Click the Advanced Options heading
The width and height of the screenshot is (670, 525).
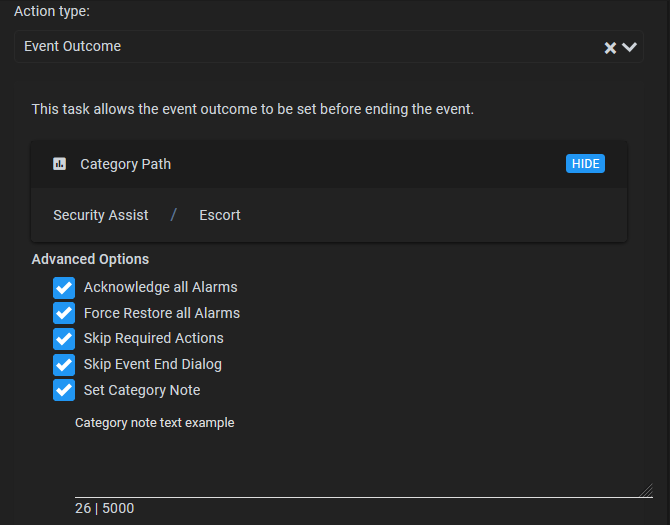coord(90,259)
